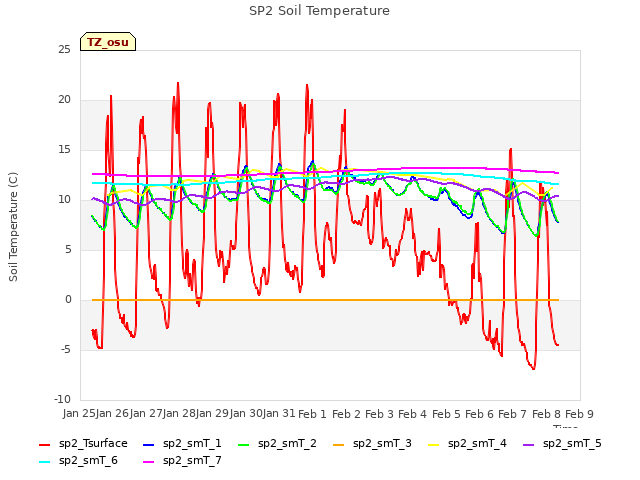This screenshot has width=640, height=480.
Task: Toggle the sp2_smT_1 legend entry
Action: [x=182, y=443]
